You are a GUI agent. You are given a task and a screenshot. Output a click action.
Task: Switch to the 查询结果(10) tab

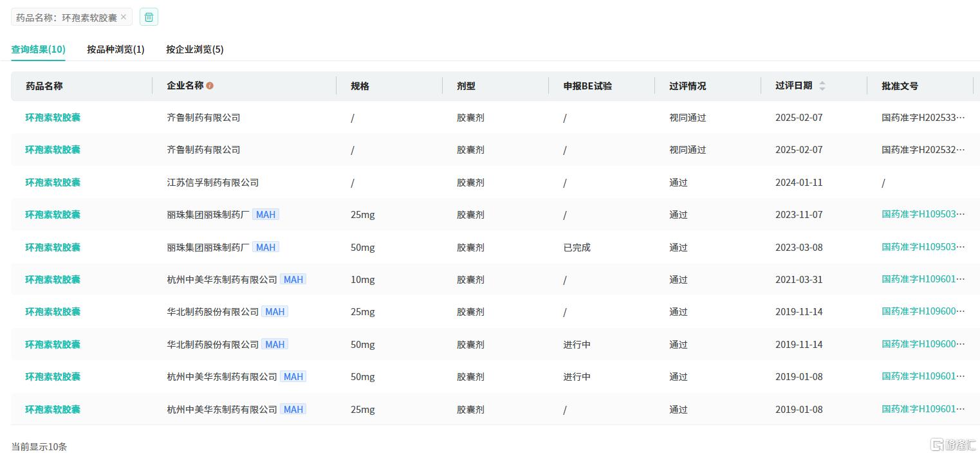point(38,50)
